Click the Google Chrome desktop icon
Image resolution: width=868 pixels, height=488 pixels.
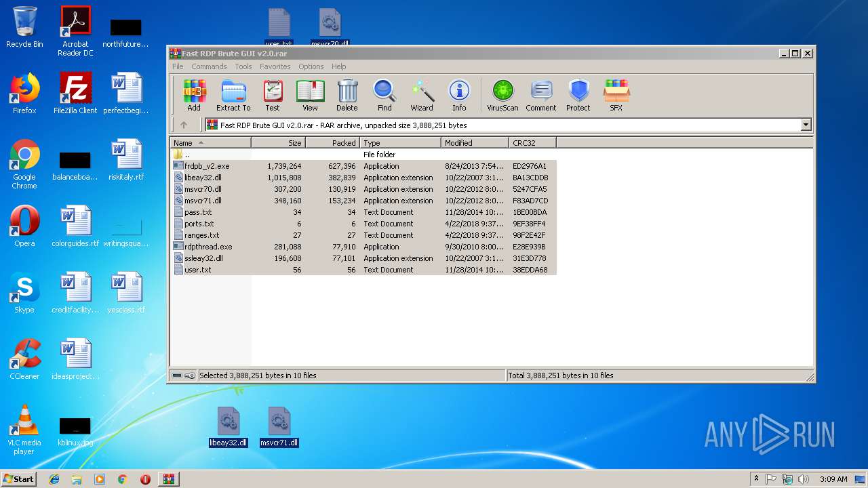[24, 164]
